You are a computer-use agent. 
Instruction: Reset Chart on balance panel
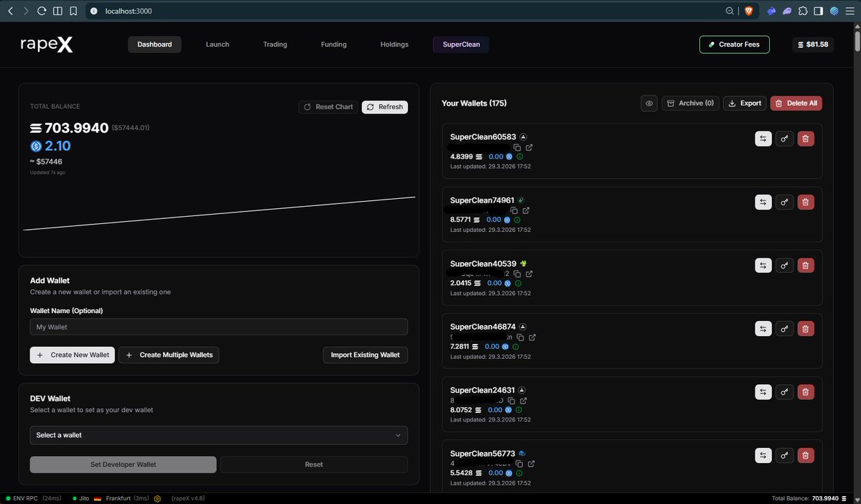click(x=328, y=107)
